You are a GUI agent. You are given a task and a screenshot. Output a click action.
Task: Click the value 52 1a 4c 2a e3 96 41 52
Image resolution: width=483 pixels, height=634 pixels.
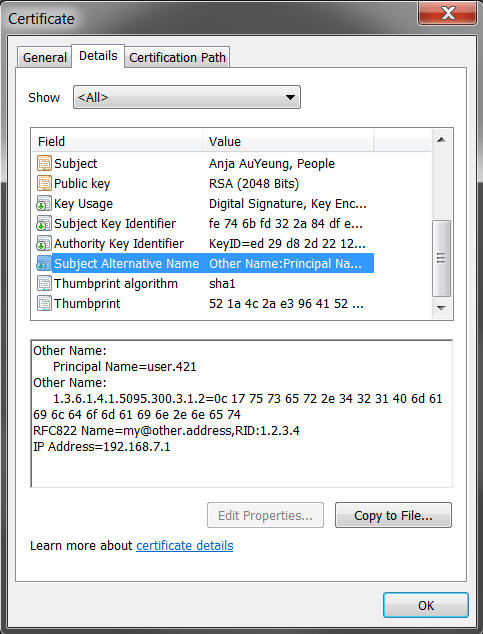[286, 304]
